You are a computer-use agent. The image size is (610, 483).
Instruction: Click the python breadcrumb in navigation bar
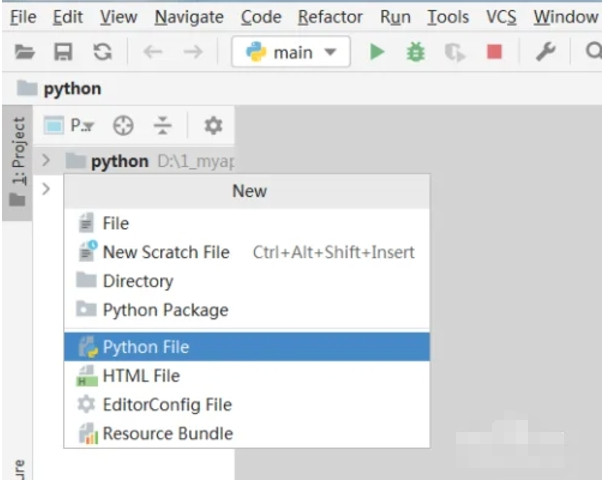point(72,89)
